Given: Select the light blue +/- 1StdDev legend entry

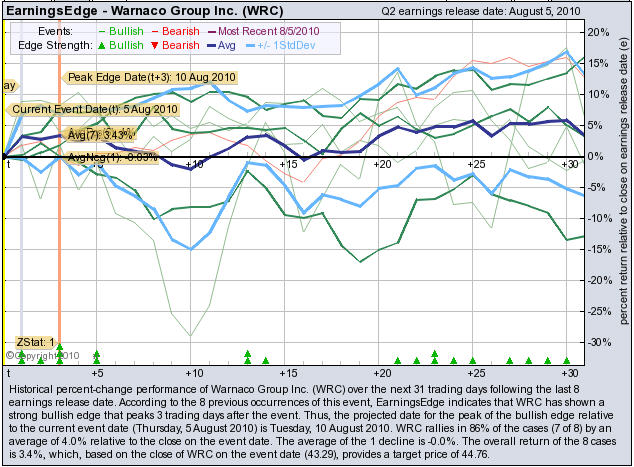Looking at the screenshot, I should 280,45.
